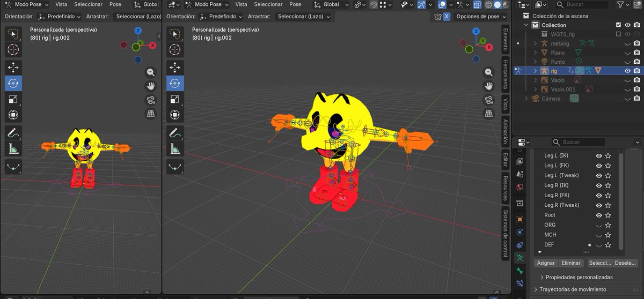This screenshot has height=299, width=644.
Task: Switch to wireframe viewport shading
Action: point(489,4)
